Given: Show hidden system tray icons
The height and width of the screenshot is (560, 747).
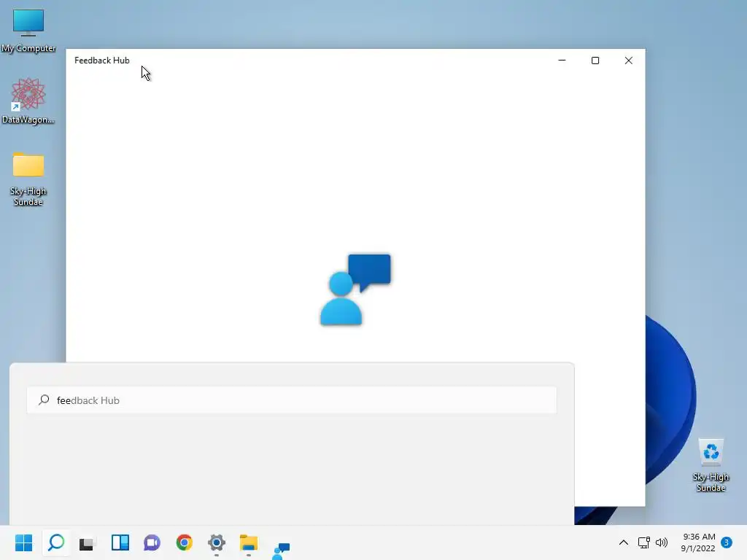Looking at the screenshot, I should pos(623,542).
